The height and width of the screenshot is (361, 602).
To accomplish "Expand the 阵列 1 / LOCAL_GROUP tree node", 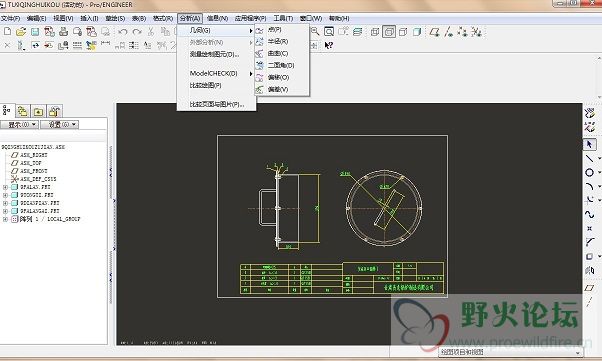I will tap(5, 219).
